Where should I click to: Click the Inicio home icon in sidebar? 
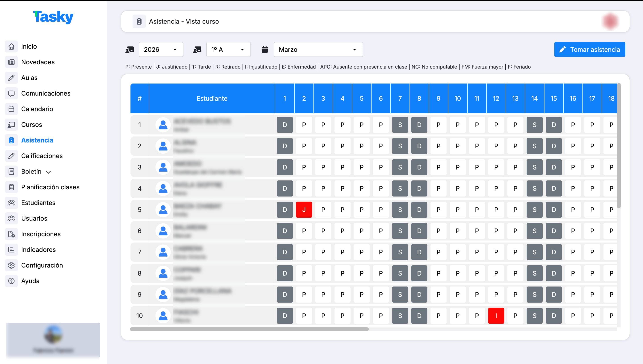11,46
